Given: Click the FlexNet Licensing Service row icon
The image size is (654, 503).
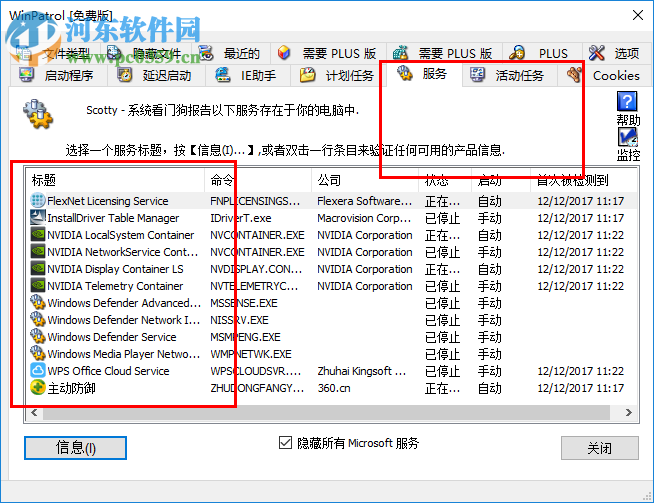Looking at the screenshot, I should click(x=38, y=200).
